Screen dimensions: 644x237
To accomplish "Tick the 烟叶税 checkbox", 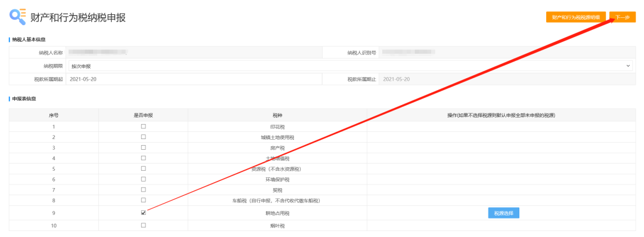I will point(143,225).
